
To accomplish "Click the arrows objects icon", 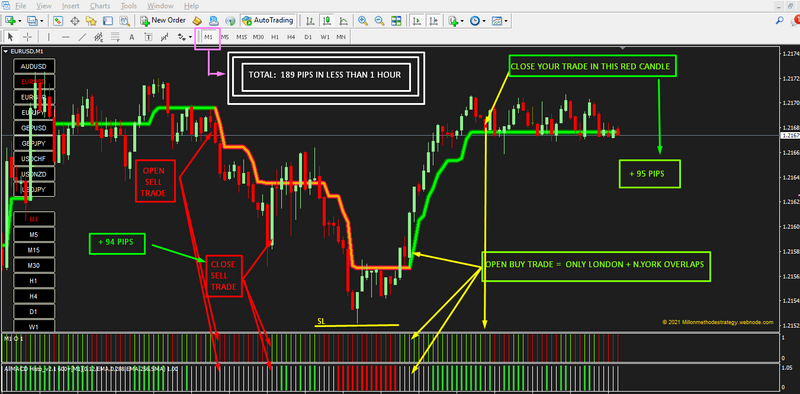I will 181,37.
